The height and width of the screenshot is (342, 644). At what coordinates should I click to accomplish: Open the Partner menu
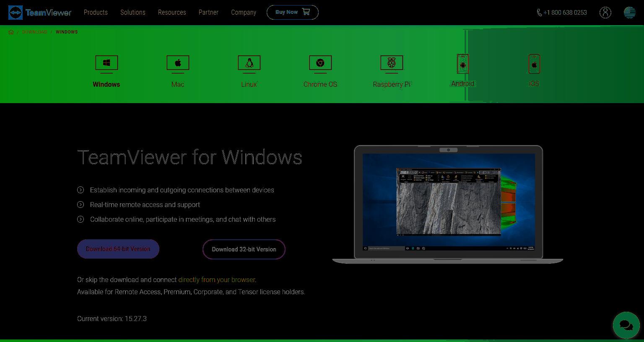tap(208, 13)
